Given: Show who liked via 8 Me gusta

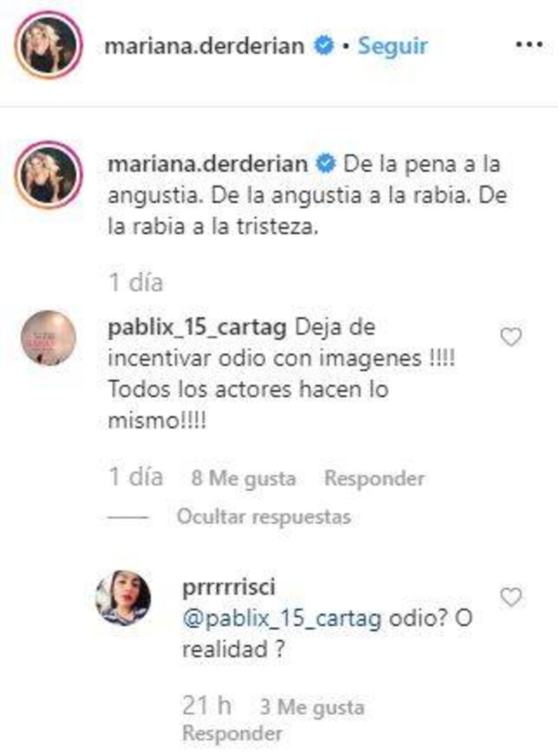Looking at the screenshot, I should tap(243, 478).
